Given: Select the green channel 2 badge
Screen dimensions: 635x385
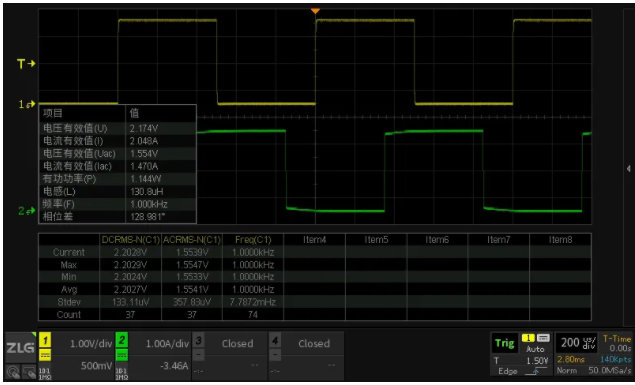Looking at the screenshot, I should pyautogui.click(x=121, y=340).
